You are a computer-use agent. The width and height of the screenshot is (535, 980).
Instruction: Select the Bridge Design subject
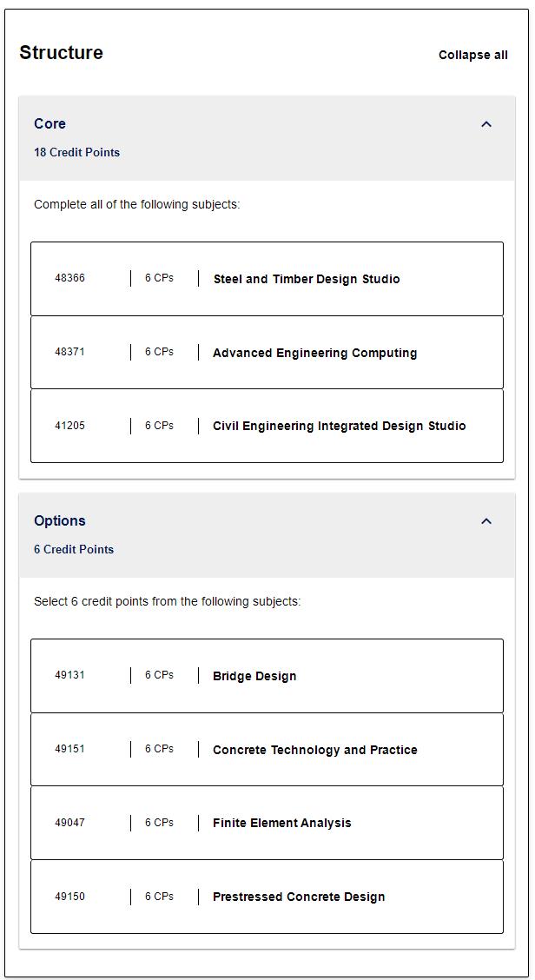click(x=254, y=676)
